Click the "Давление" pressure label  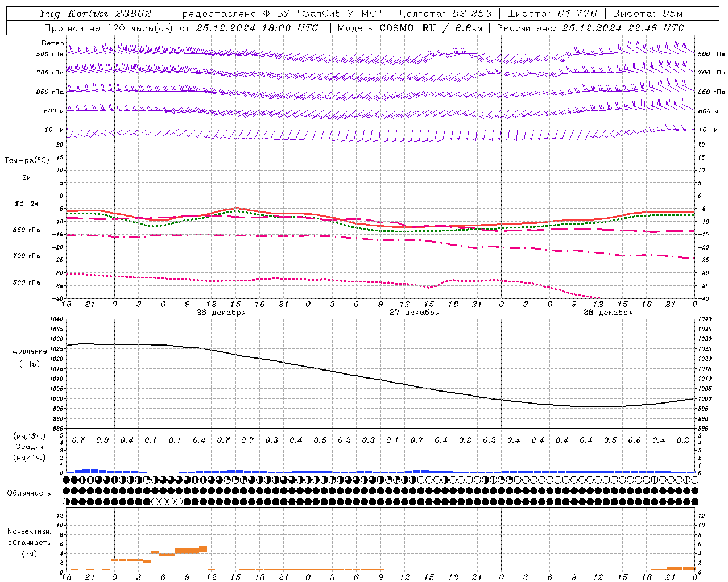point(30,351)
